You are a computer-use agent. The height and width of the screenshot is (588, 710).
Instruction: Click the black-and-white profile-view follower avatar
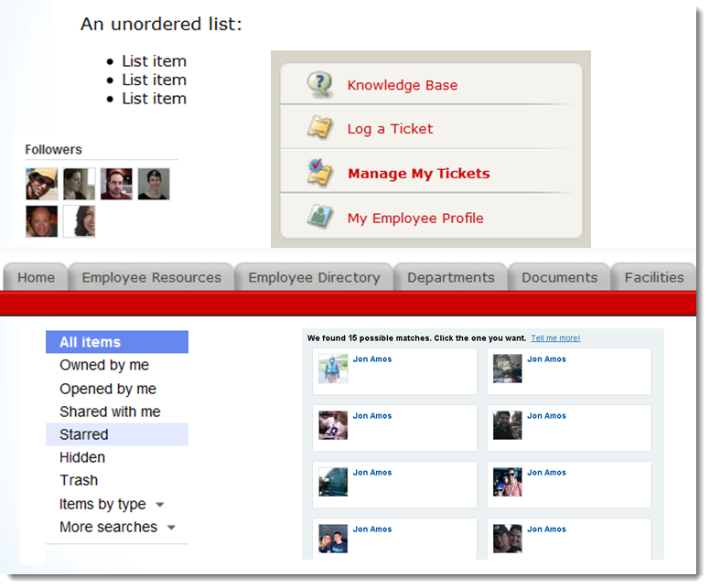pos(80,184)
